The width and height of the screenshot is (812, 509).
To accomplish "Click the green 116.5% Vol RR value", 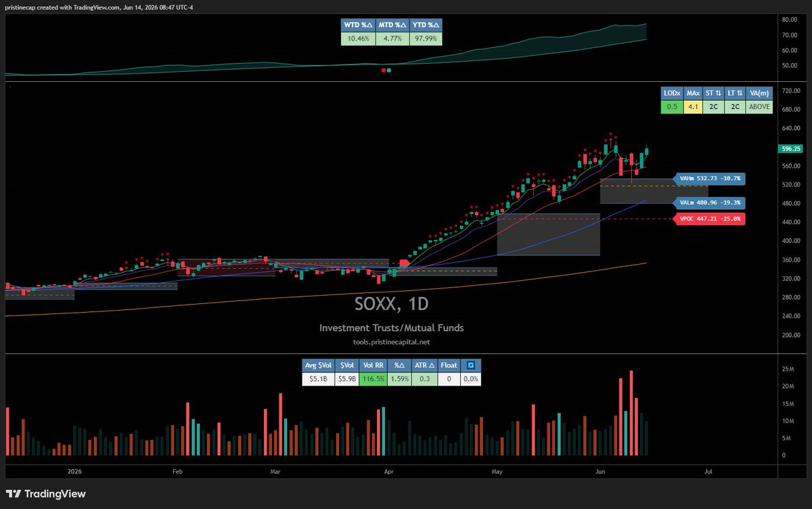I will click(373, 380).
